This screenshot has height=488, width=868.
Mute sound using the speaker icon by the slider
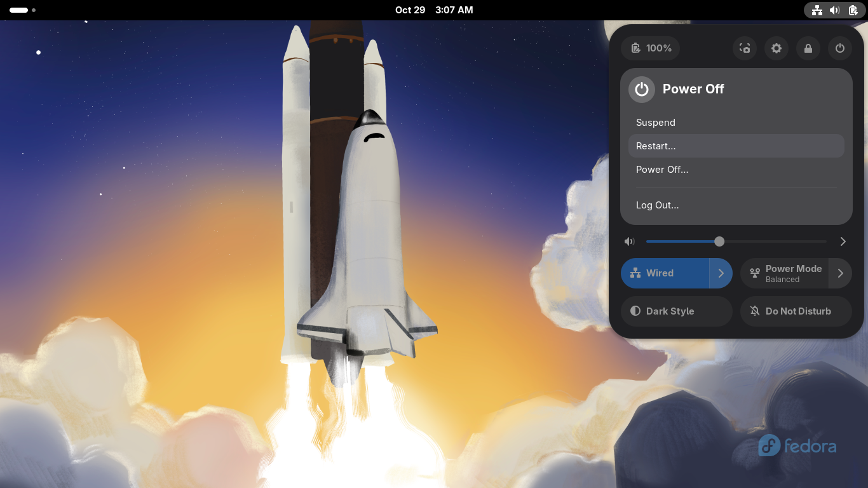[630, 241]
